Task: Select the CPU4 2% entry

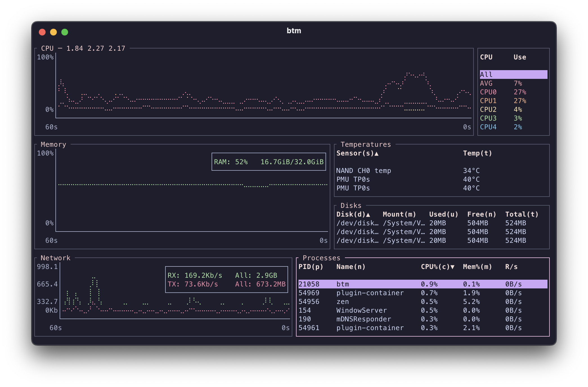Action: coord(513,127)
